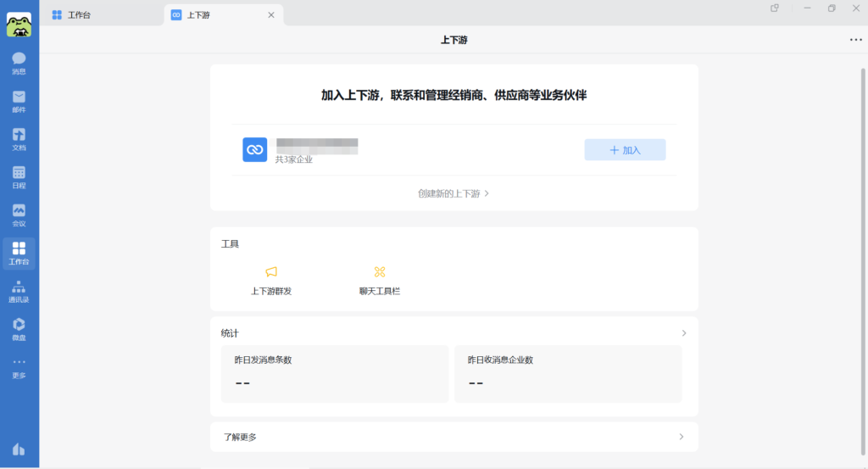Show 更多 sidebar options
Image resolution: width=868 pixels, height=469 pixels.
(19, 368)
